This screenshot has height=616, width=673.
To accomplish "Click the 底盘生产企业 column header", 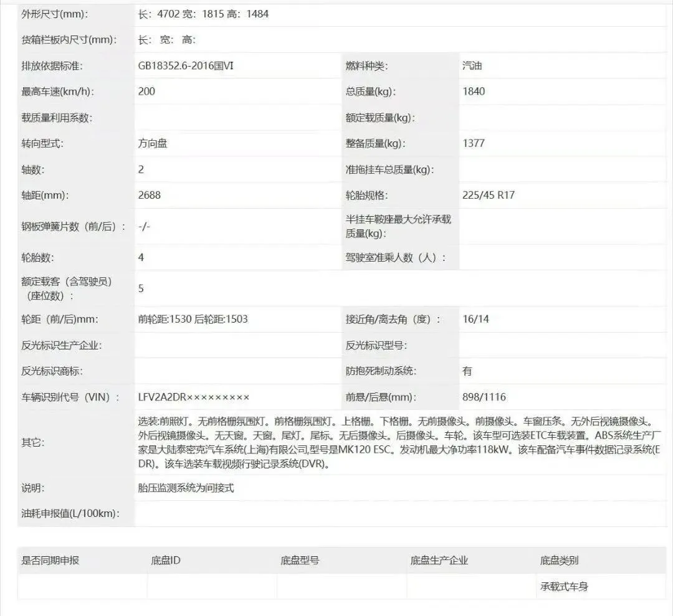I will pos(439,561).
